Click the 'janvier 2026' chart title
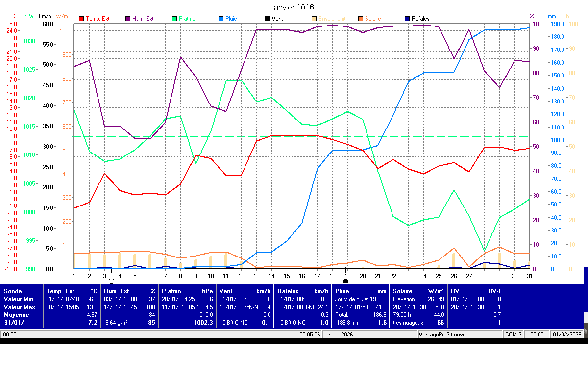 [x=293, y=7]
